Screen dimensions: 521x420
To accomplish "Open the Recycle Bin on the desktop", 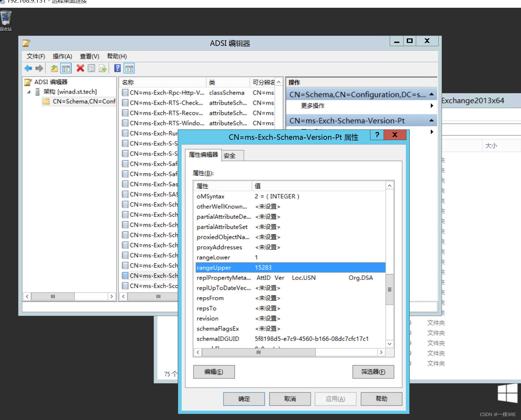I will click(x=6, y=21).
